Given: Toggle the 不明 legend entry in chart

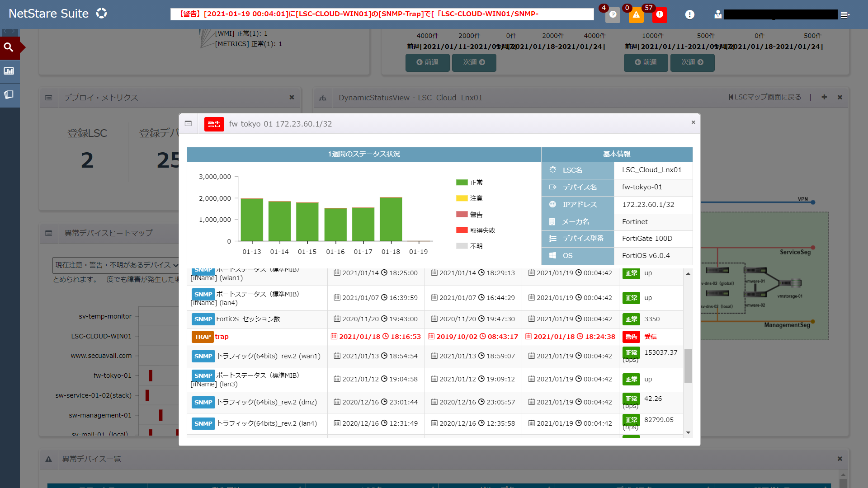Looking at the screenshot, I should tap(469, 246).
